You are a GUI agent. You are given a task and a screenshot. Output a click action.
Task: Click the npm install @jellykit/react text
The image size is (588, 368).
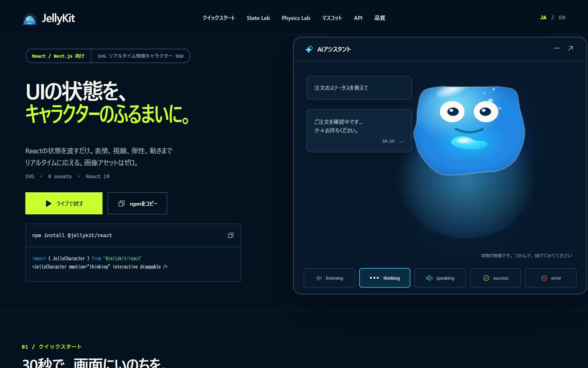[72, 235]
